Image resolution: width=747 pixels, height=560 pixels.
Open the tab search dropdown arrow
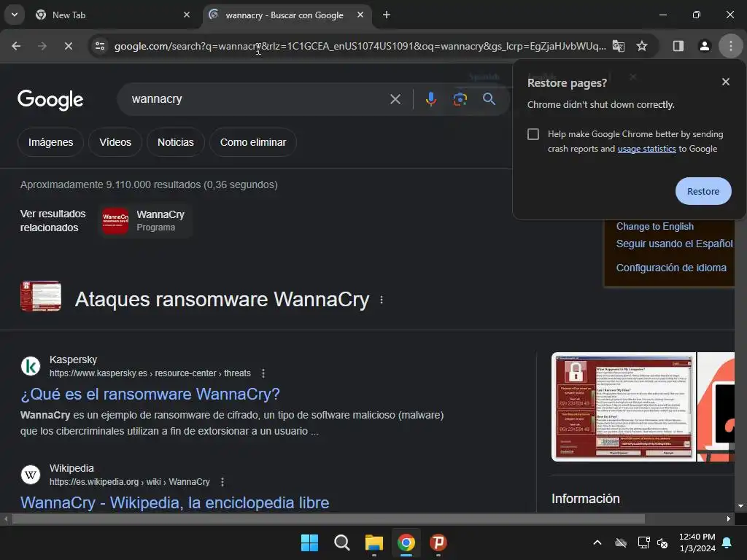[15, 15]
